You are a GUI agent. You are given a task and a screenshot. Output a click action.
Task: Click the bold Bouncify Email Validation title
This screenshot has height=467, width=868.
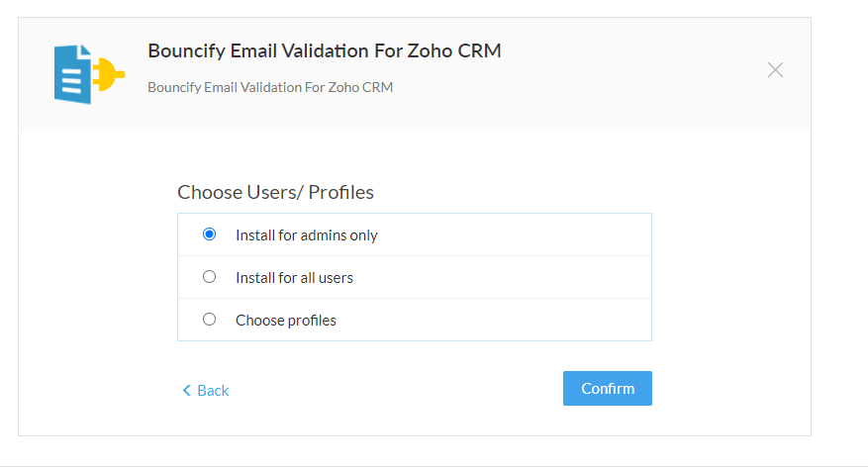coord(325,50)
